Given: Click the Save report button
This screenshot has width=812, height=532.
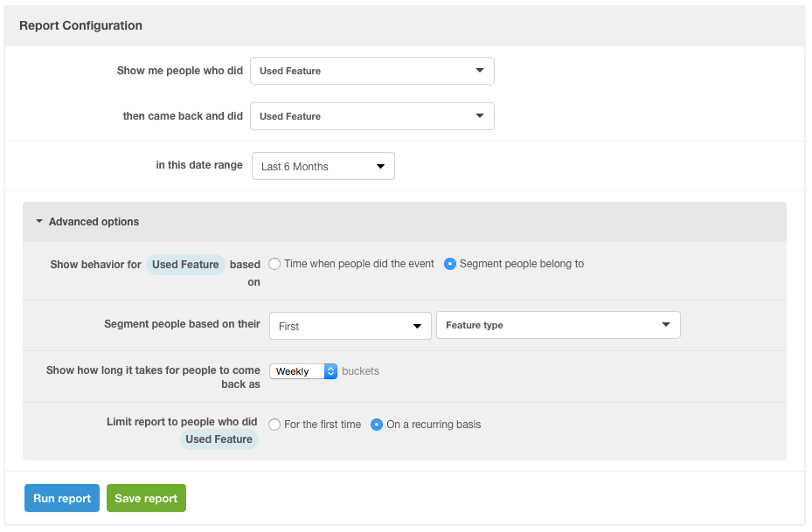Looking at the screenshot, I should [x=146, y=498].
